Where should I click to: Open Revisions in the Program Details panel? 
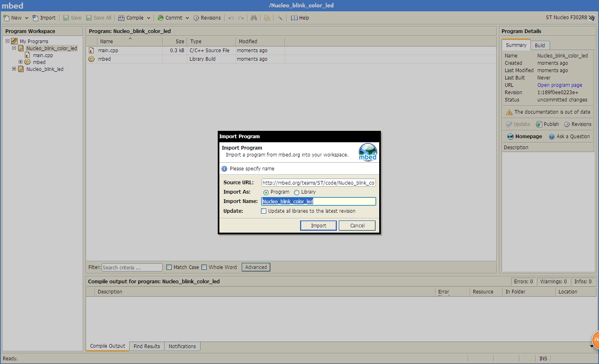[577, 124]
